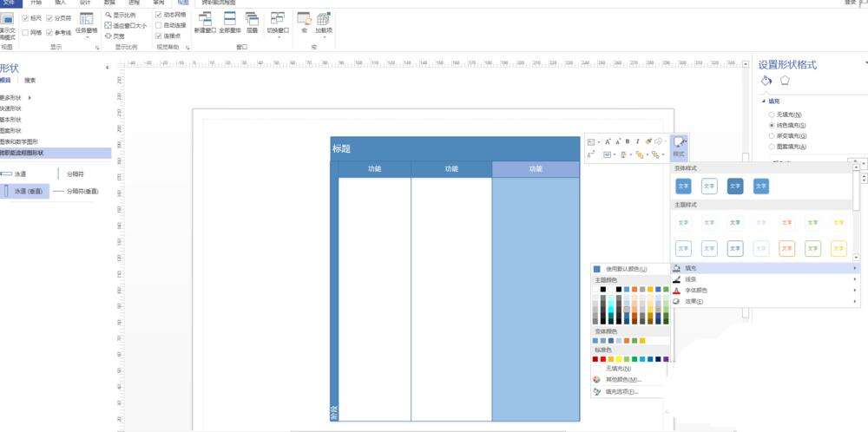The image size is (868, 432).
Task: Click the Format Painter icon in mini toolbar
Action: click(648, 141)
